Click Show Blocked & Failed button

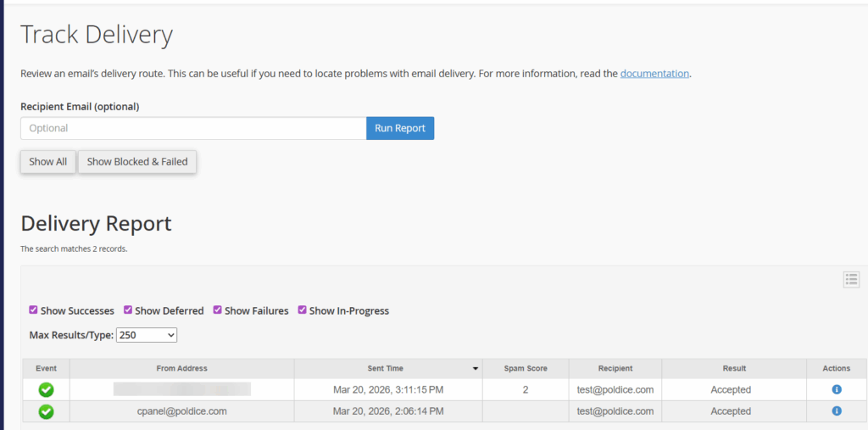pyautogui.click(x=137, y=162)
